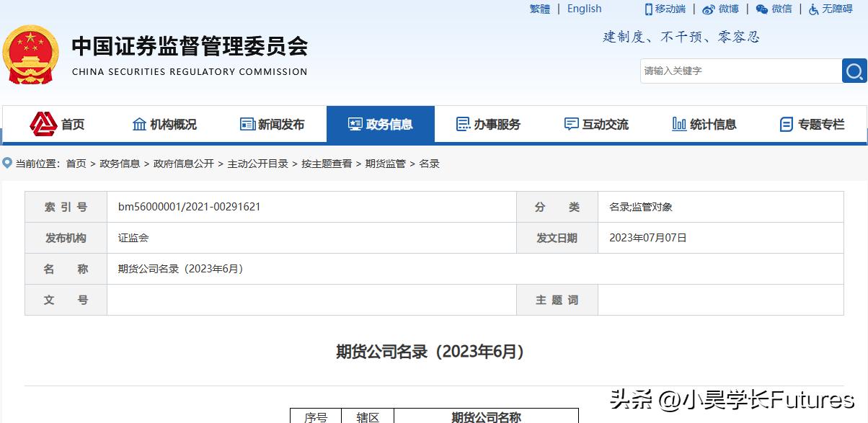
Task: Click the speech-bubble icon beside 互动交流
Action: tap(572, 123)
